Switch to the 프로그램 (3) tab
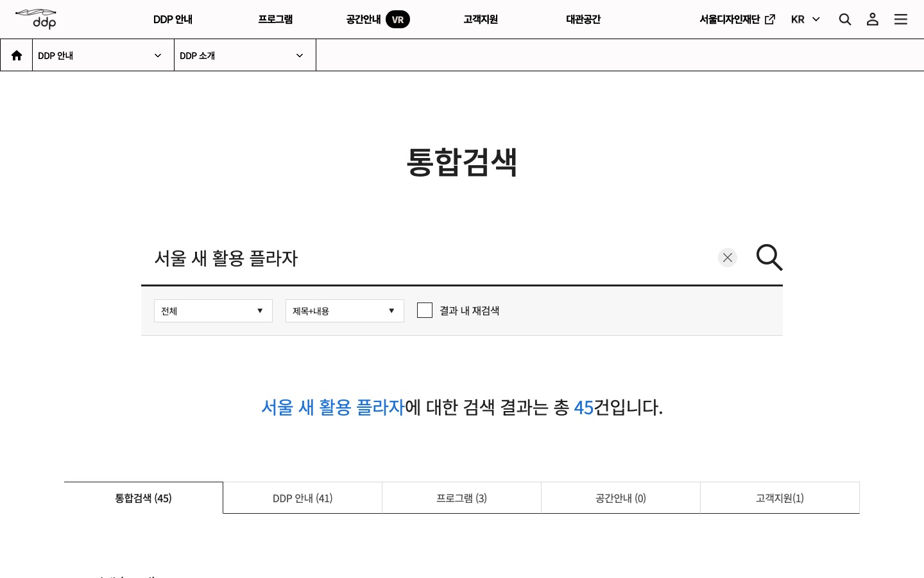Image resolution: width=924 pixels, height=578 pixels. 462,498
